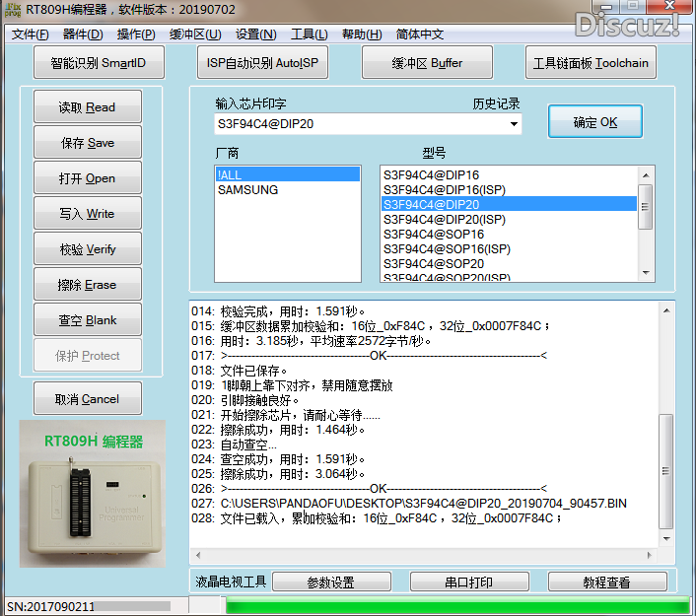Click log line 018 文件已保存
Screen dimensions: 696x616
click(253, 371)
